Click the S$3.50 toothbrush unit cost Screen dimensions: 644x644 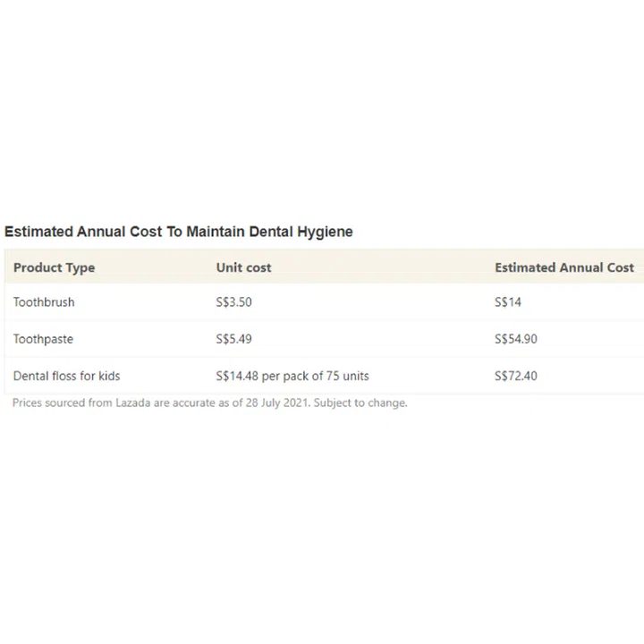[233, 302]
